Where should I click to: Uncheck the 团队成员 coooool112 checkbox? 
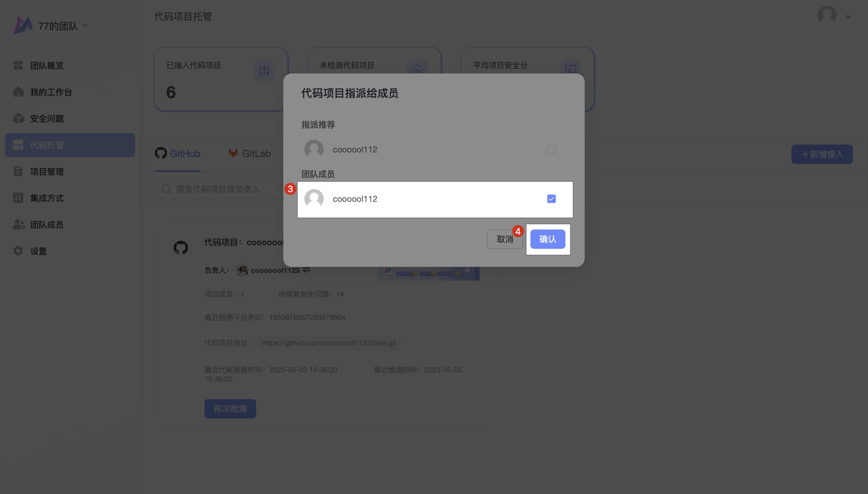click(551, 199)
